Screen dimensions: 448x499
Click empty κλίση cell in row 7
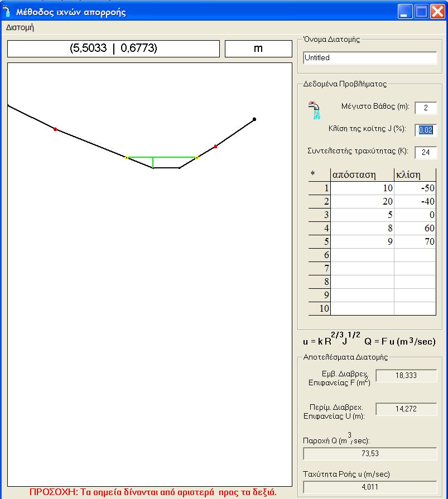click(415, 268)
